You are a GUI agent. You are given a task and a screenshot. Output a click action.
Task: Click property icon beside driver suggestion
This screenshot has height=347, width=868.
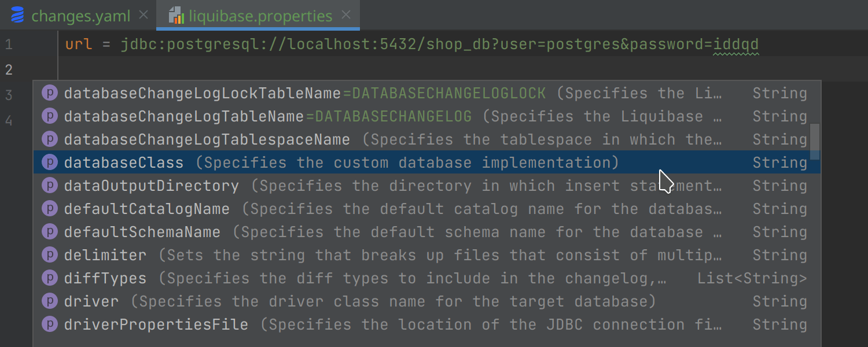pos(50,301)
